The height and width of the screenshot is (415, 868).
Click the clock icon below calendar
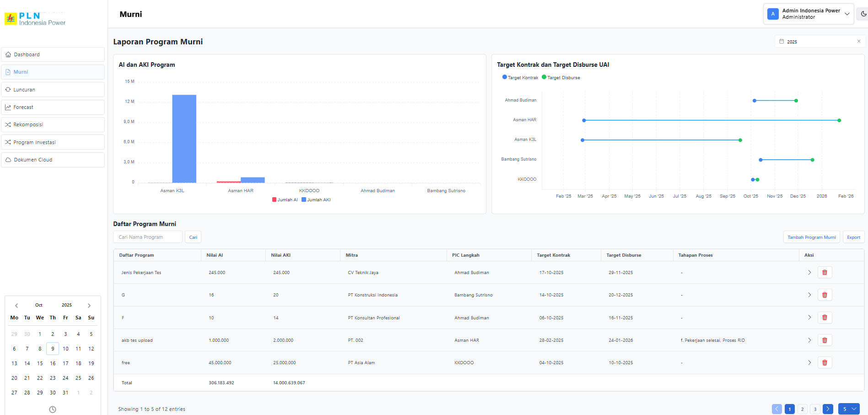[53, 410]
